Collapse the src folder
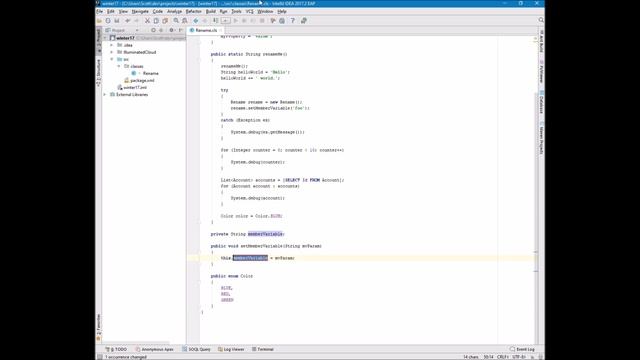640x360 pixels. point(112,59)
